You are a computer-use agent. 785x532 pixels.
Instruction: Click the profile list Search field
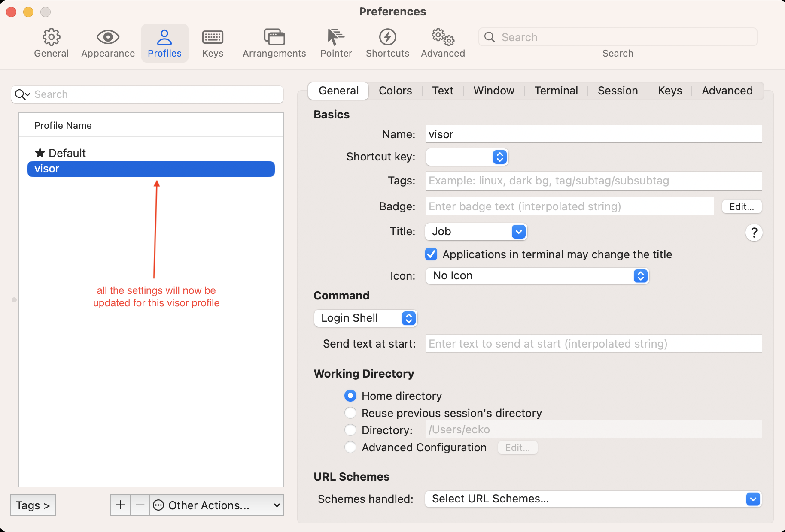[x=147, y=94]
